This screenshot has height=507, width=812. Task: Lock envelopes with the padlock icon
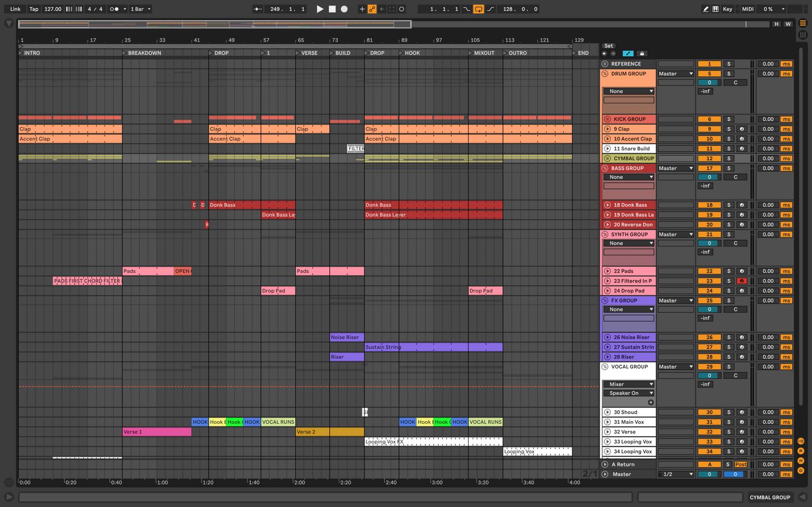click(x=642, y=54)
